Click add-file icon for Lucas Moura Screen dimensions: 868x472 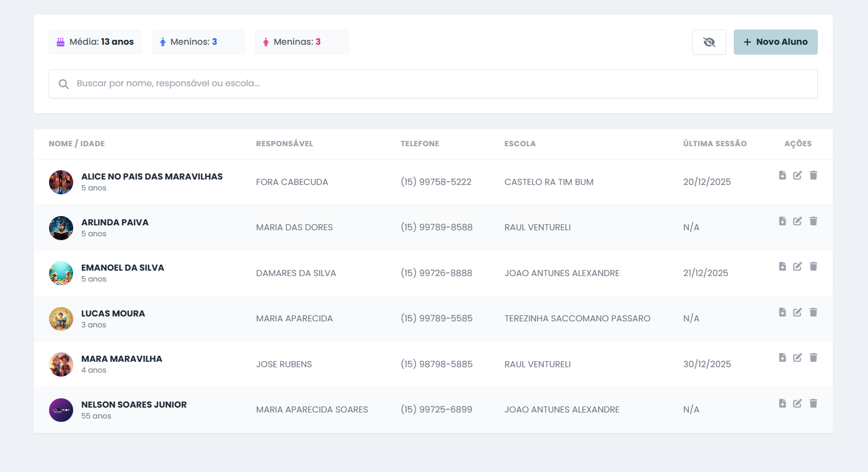[782, 312]
